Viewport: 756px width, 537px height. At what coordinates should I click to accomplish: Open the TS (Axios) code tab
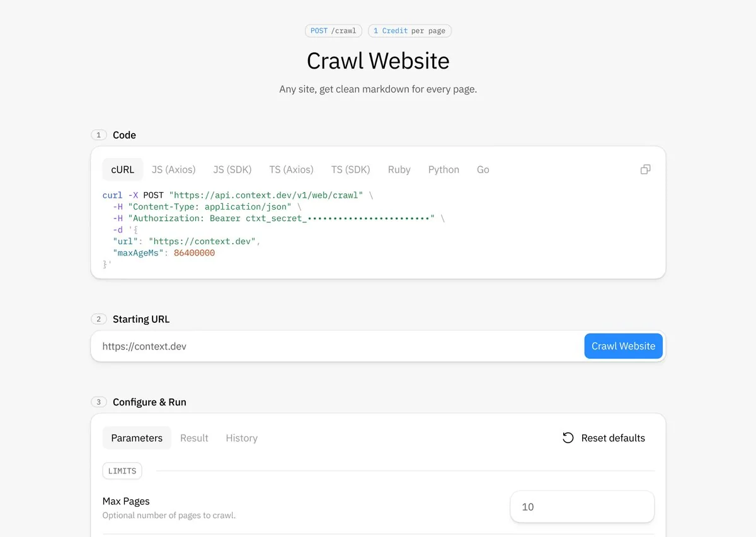[x=291, y=169]
